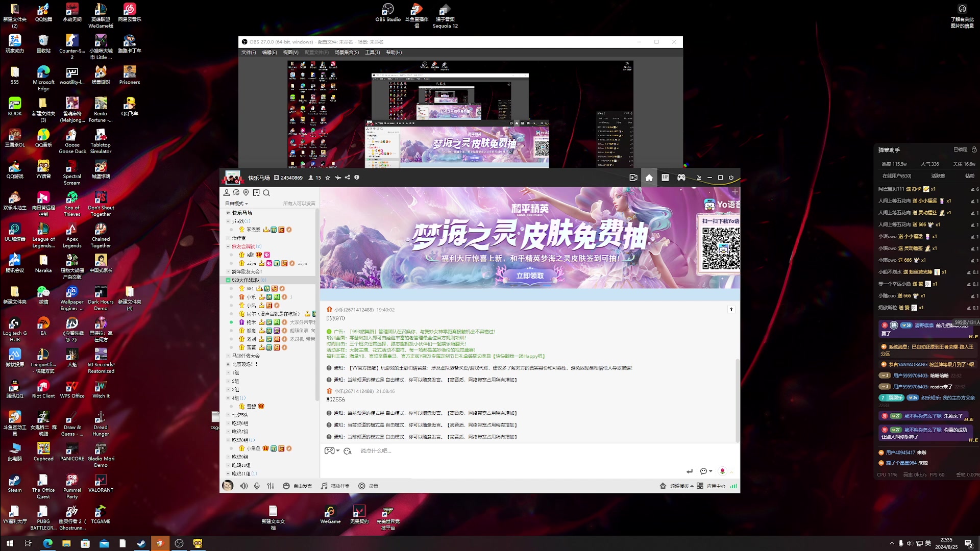The height and width of the screenshot is (551, 980).
Task: Open Microsoft Edge on the taskbar
Action: point(47,543)
